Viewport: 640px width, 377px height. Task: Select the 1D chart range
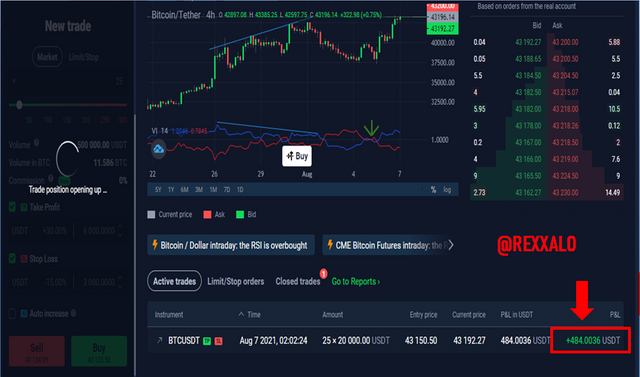(x=240, y=190)
